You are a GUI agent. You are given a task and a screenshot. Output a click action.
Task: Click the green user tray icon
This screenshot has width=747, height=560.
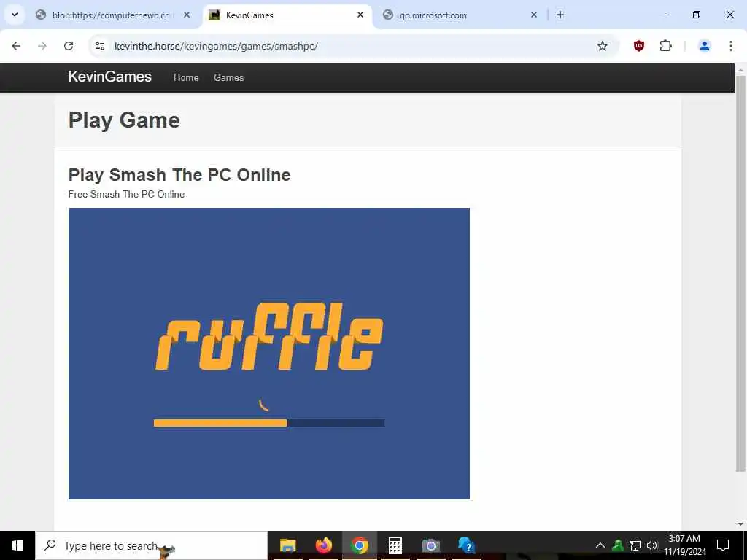(x=618, y=545)
